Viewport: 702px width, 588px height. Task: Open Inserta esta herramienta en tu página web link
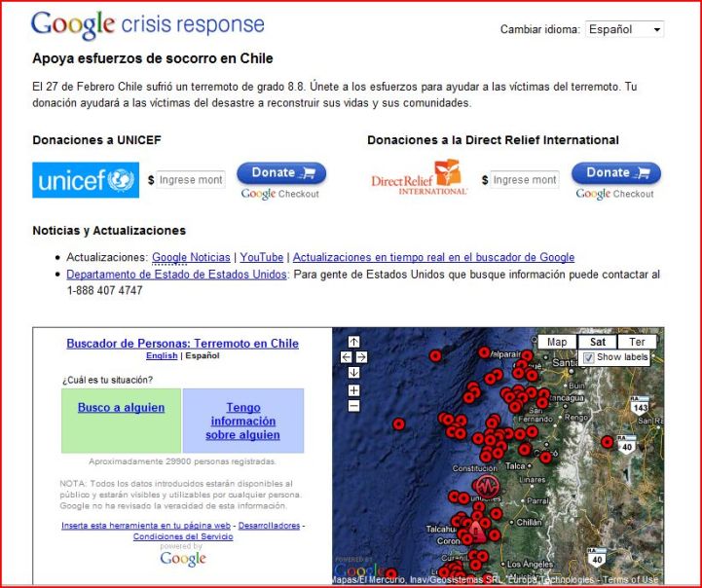pos(146,526)
